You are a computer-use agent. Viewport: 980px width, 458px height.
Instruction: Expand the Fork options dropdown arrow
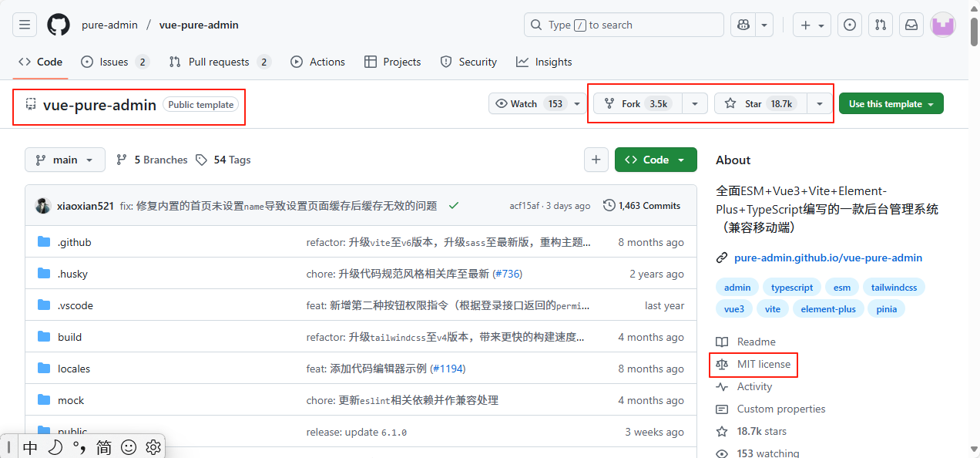[695, 103]
